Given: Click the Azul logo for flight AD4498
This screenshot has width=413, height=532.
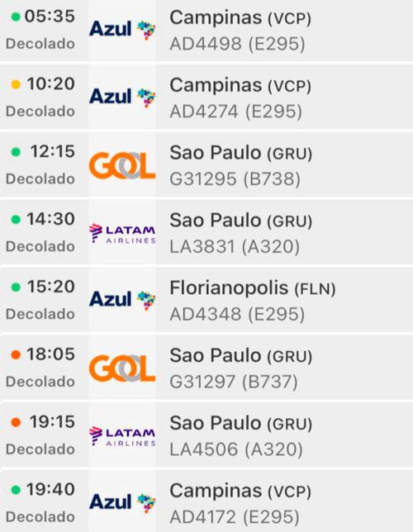Looking at the screenshot, I should (x=122, y=30).
